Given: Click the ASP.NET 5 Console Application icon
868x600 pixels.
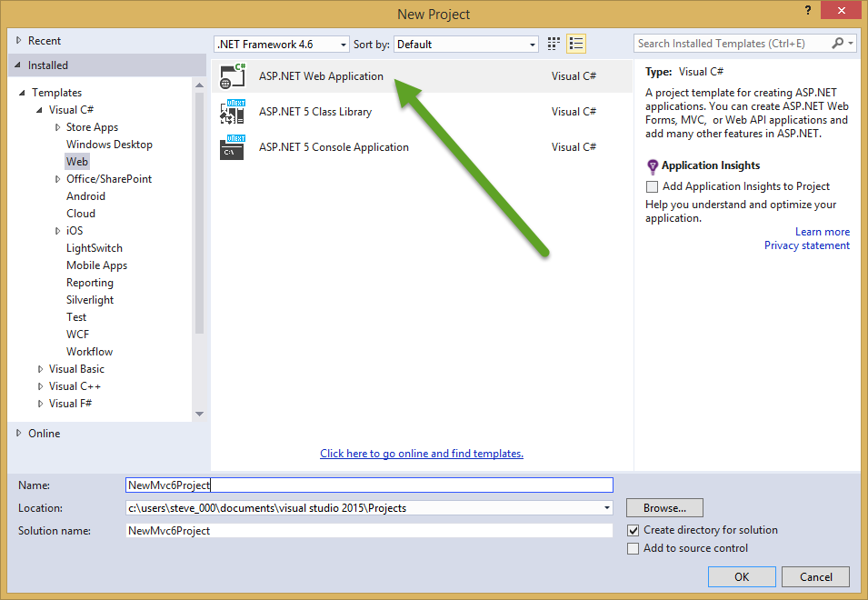Looking at the screenshot, I should pyautogui.click(x=233, y=147).
